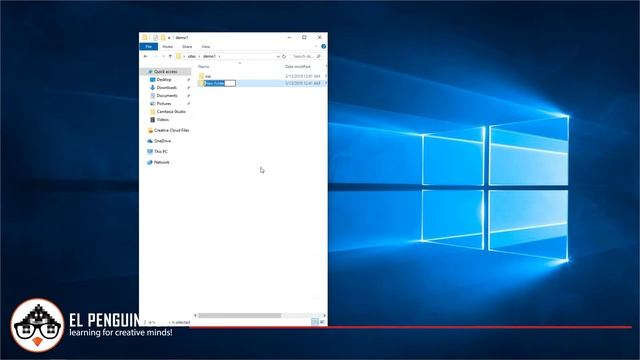Open Camtasia Studio folder in sidebar
Image resolution: width=640 pixels, height=360 pixels.
pyautogui.click(x=171, y=111)
